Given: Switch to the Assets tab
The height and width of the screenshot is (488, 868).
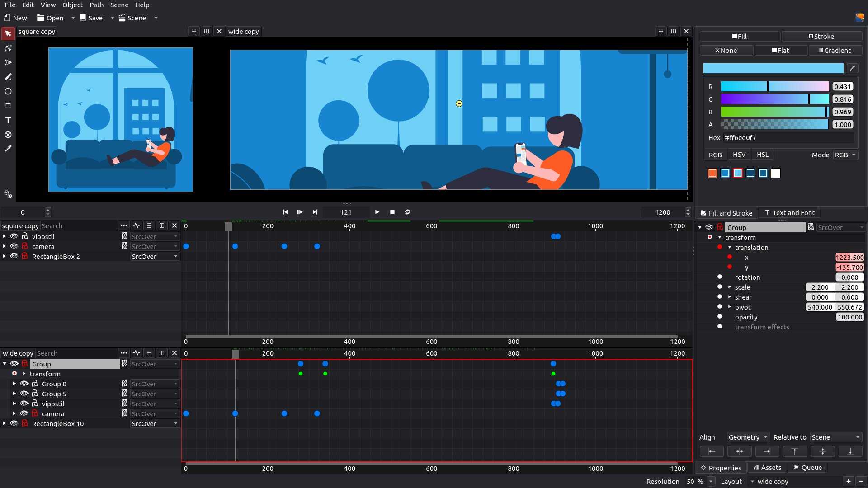Looking at the screenshot, I should tap(767, 467).
